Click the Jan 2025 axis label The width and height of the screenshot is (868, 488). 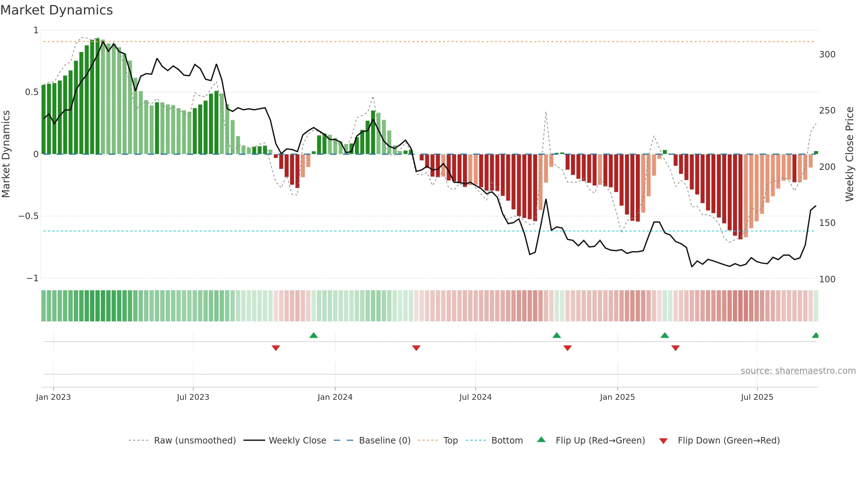[617, 397]
